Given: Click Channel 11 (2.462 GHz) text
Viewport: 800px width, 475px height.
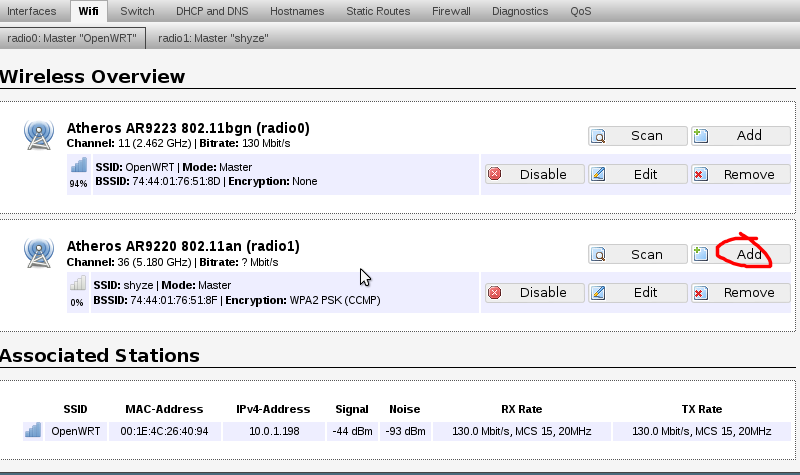Looking at the screenshot, I should (x=130, y=143).
